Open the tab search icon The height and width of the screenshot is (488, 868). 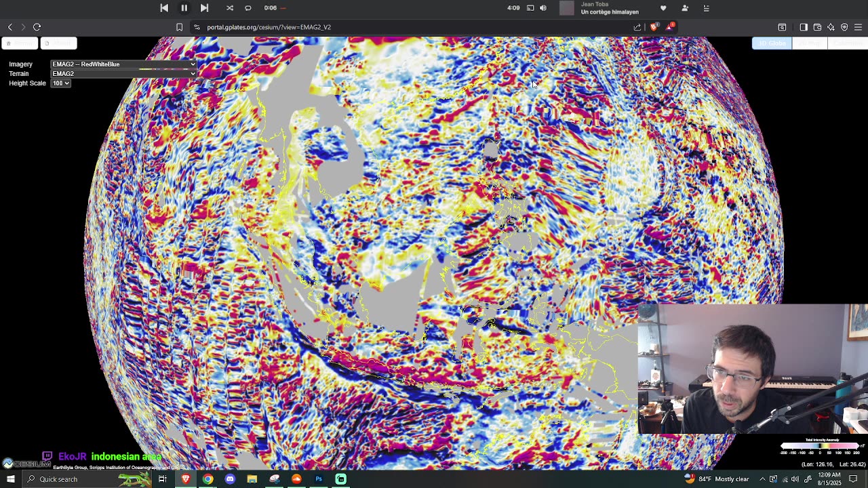(x=782, y=27)
